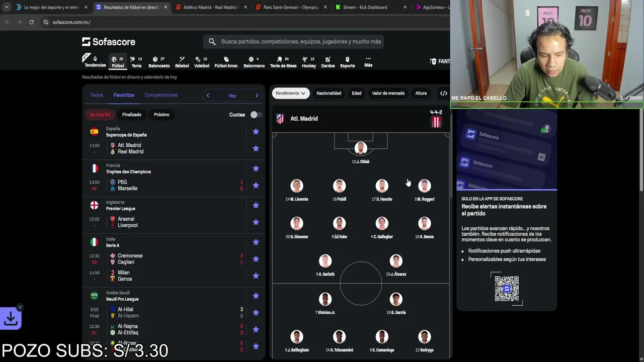
Task: Click J. Oblak player avatar
Action: point(361,148)
